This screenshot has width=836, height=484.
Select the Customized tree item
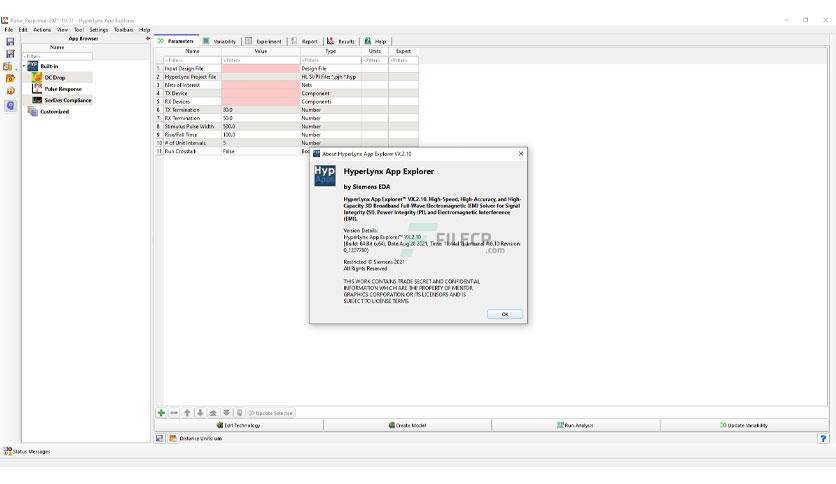click(x=55, y=111)
